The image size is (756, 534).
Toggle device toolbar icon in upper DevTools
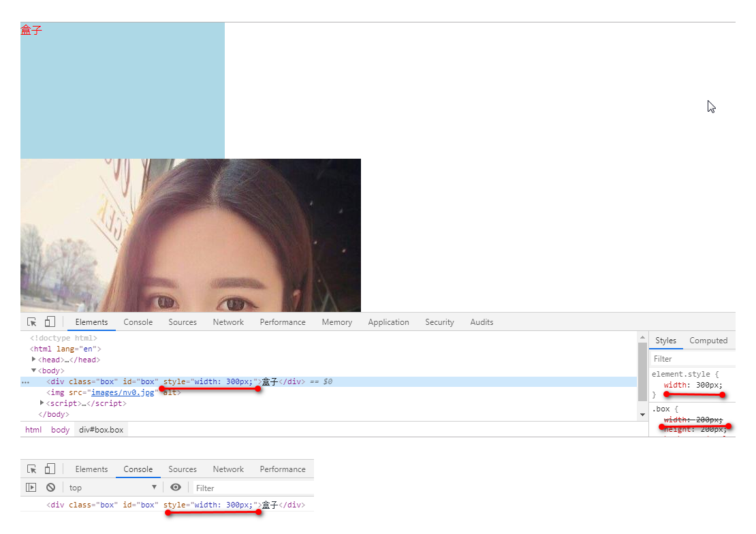50,321
